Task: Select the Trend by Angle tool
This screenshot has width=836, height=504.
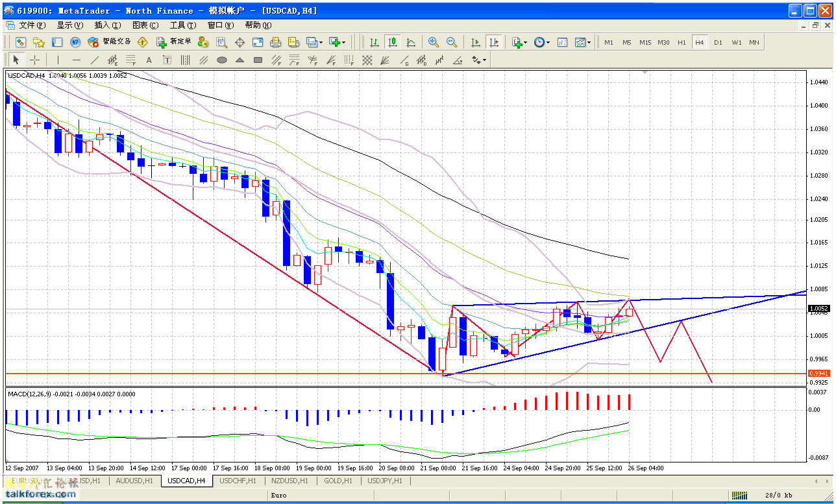Action: pos(458,60)
